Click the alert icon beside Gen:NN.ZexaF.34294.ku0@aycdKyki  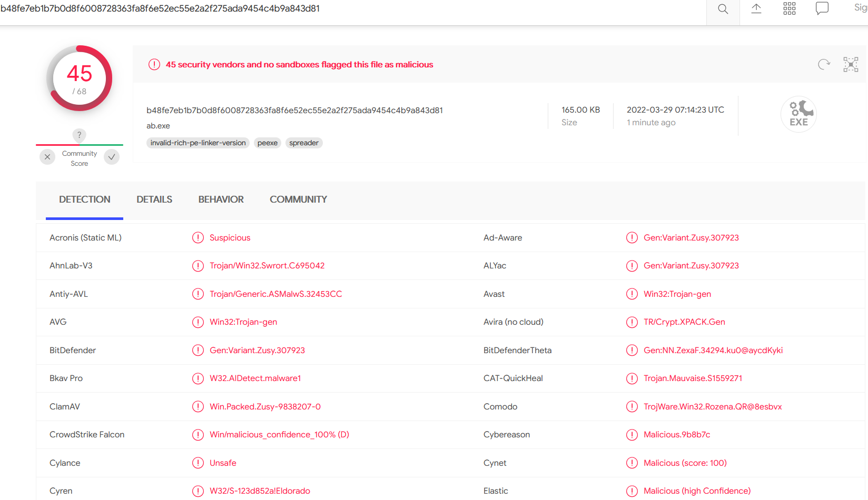(x=632, y=351)
